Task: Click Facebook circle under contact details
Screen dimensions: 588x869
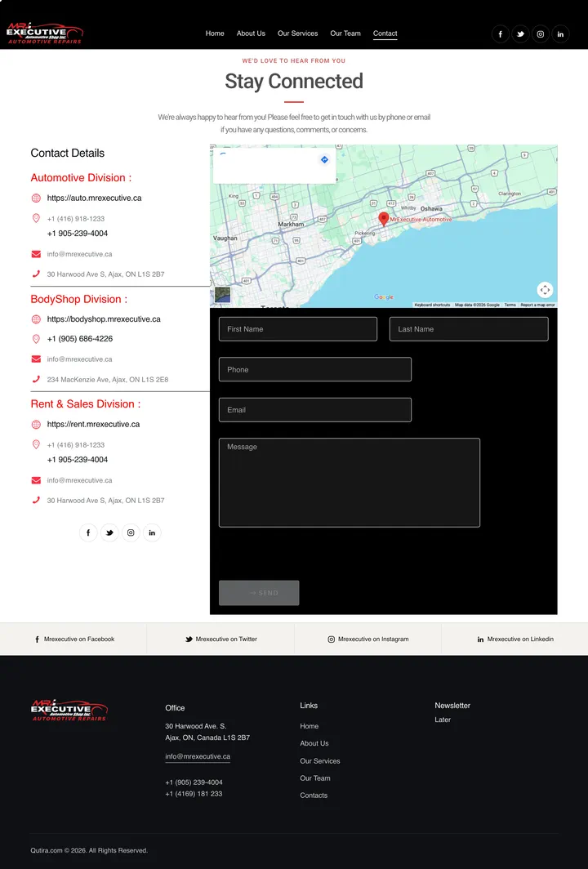Action: click(88, 533)
